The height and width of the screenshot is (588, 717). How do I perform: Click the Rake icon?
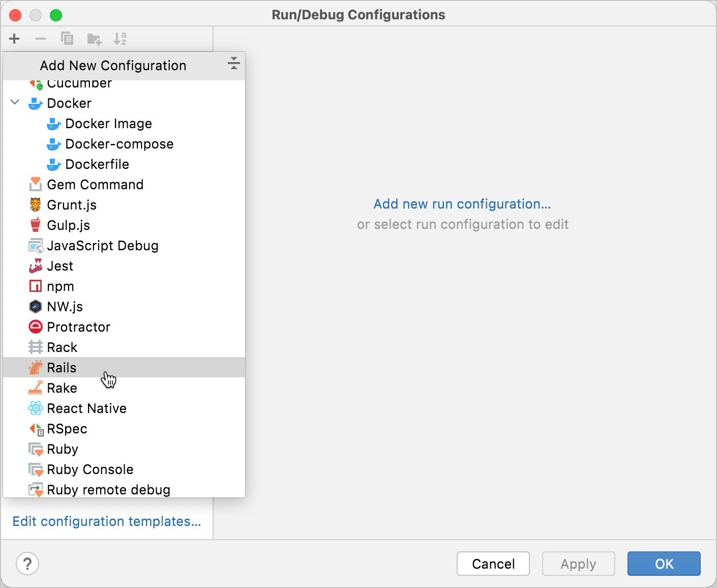pos(36,388)
